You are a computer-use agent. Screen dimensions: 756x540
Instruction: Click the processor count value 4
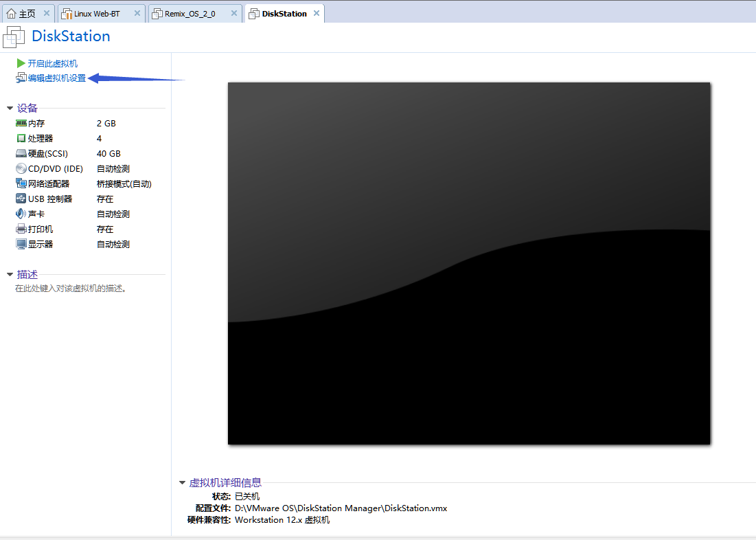(x=99, y=139)
